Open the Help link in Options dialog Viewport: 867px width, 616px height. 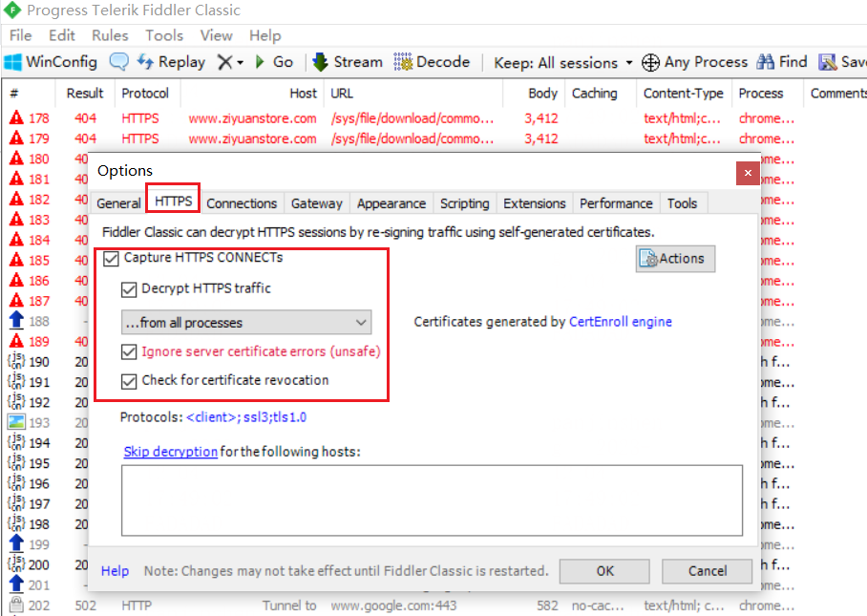[115, 571]
